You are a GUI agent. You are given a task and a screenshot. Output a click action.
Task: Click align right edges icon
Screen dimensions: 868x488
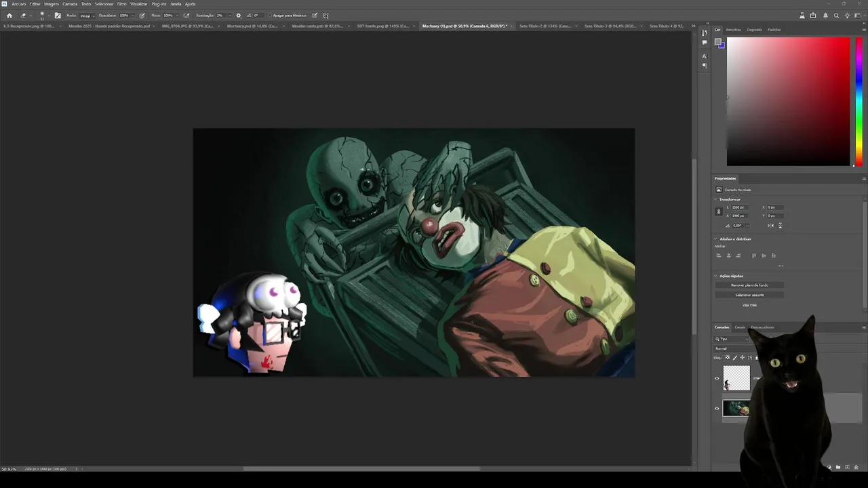tap(738, 256)
